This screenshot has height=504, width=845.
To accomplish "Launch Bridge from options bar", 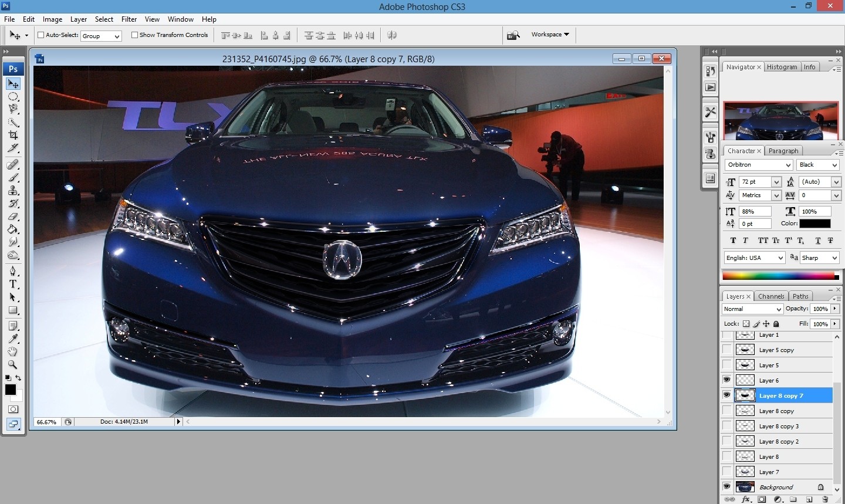I will coord(513,35).
